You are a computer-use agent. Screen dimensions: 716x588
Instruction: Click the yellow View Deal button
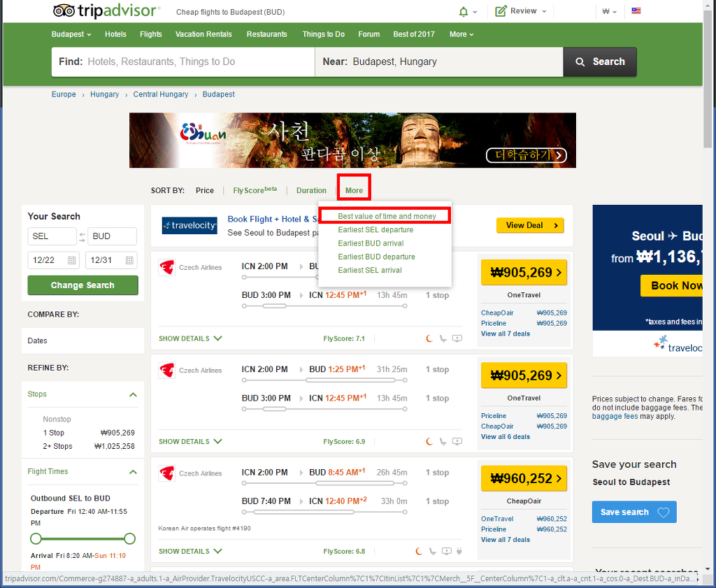(530, 225)
